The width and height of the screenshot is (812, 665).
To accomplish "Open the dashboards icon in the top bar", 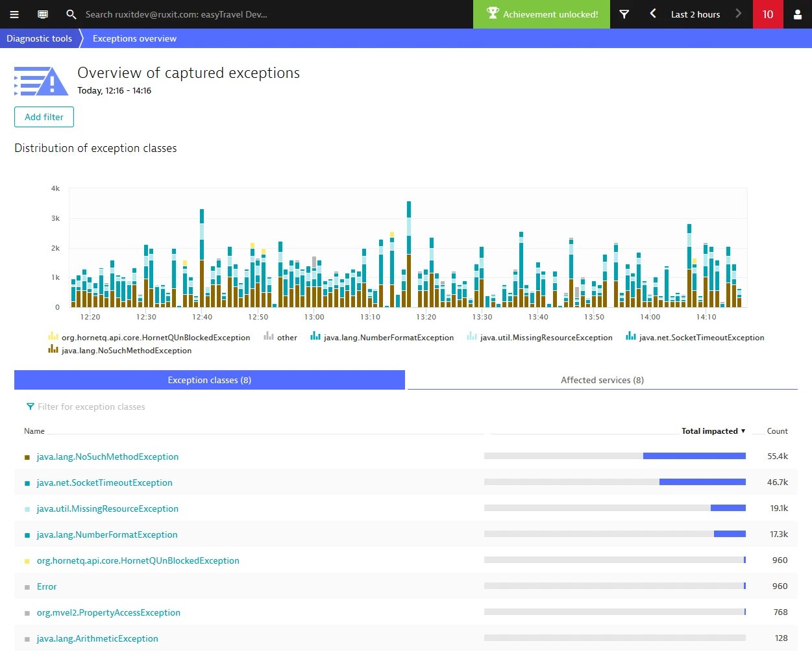I will click(x=42, y=14).
